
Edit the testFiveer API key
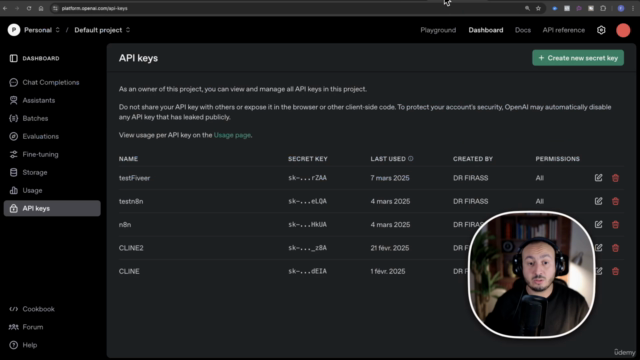tap(598, 178)
